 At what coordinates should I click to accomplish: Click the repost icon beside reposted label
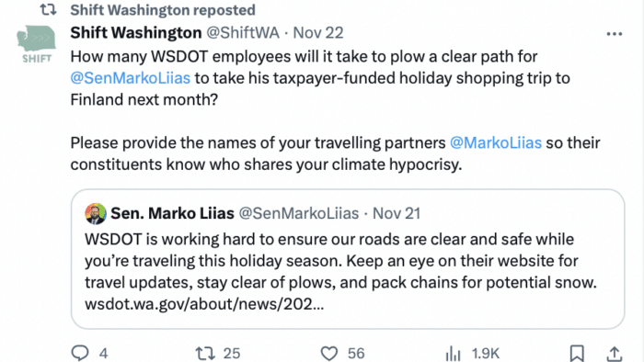[48, 9]
